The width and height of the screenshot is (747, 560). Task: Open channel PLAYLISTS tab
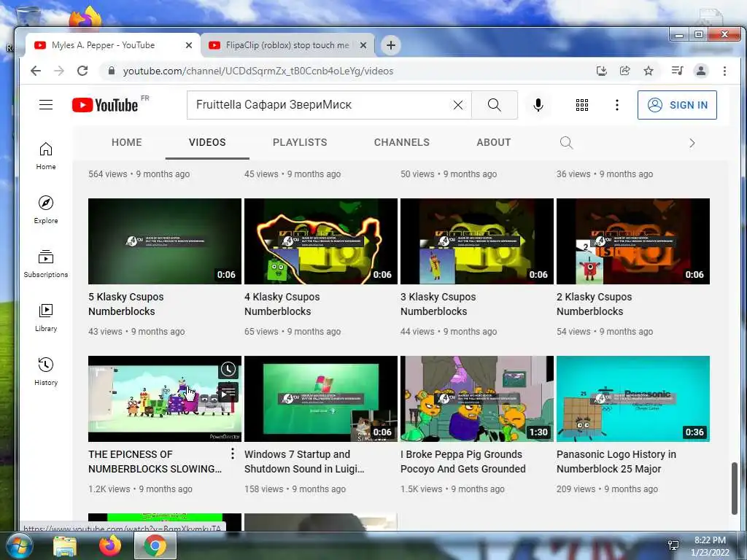tap(300, 142)
